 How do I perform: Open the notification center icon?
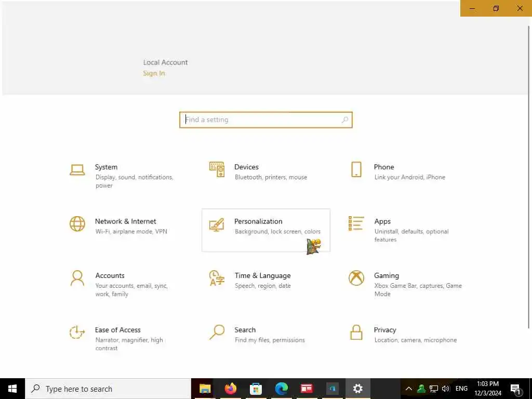click(516, 389)
